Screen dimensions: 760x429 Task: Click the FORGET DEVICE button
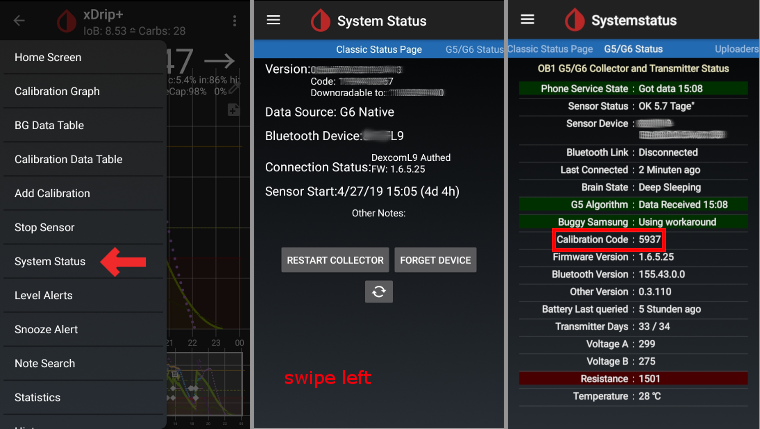(435, 260)
